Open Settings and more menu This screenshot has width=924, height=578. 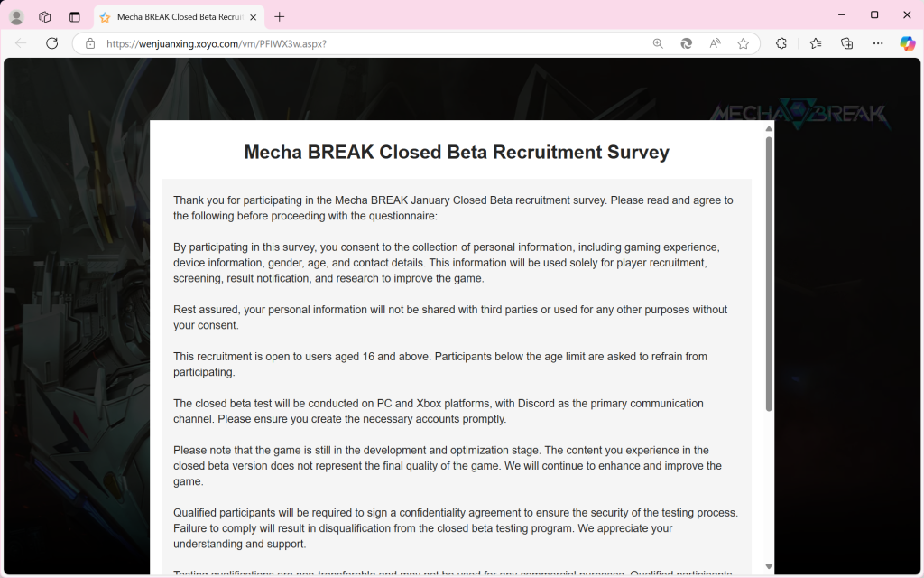click(878, 43)
